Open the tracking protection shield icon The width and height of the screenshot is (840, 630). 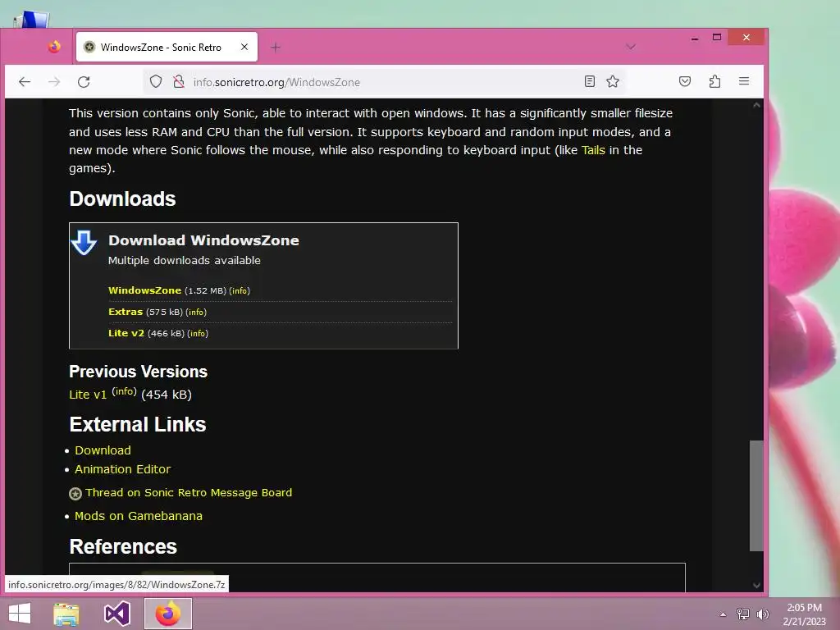tap(155, 81)
